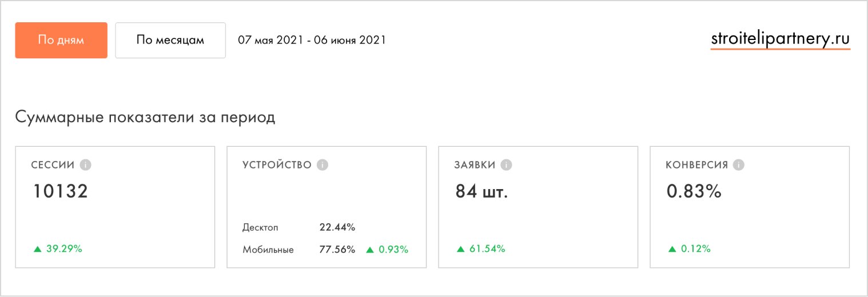
Task: Click green up arrow beside 61.54%
Action: (461, 249)
